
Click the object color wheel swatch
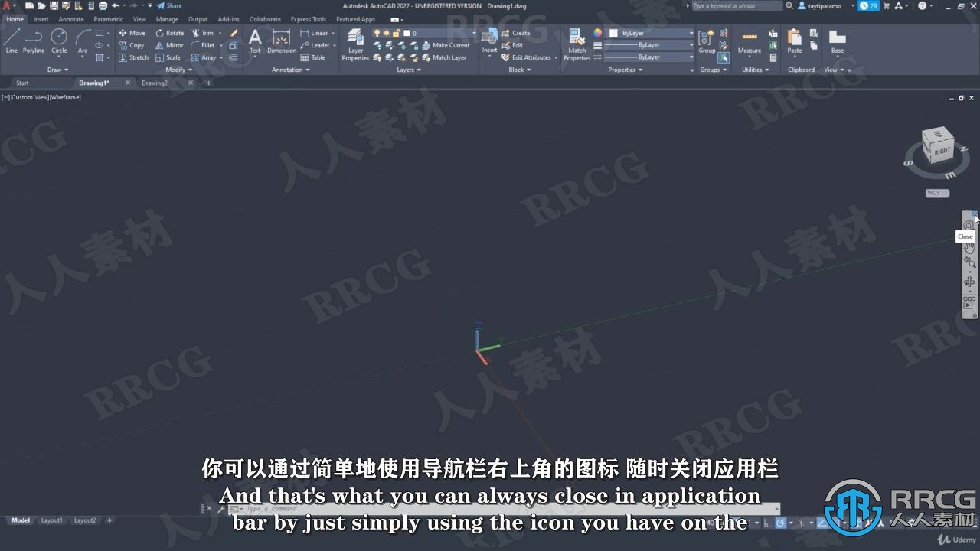[598, 33]
